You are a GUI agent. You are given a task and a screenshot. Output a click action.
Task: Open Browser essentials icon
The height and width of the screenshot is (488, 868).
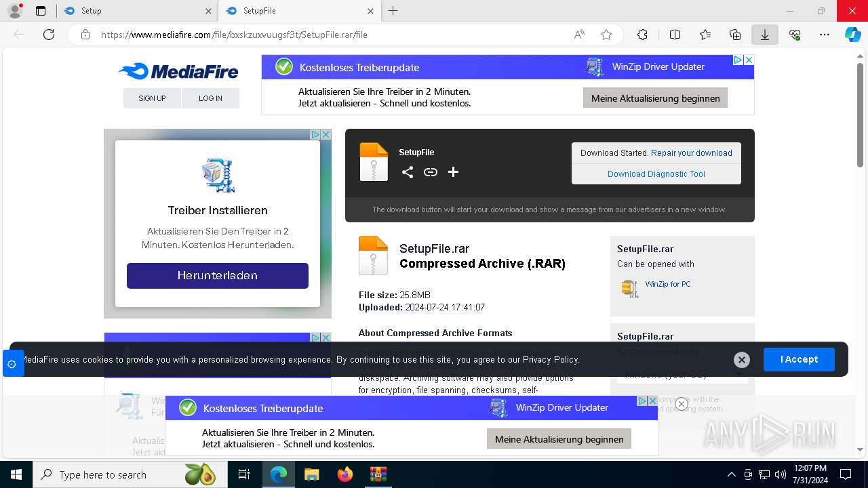click(x=795, y=35)
